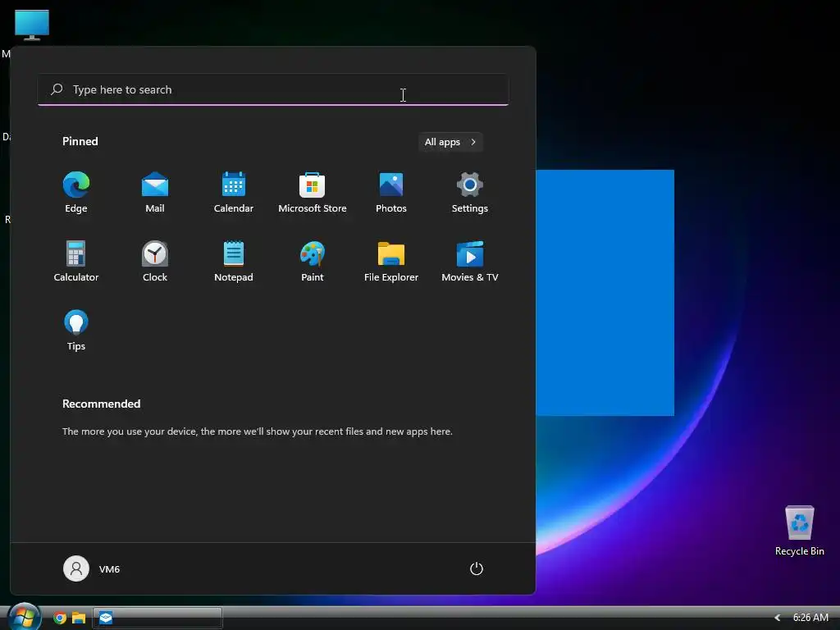
Task: Click the Pinned section heading
Action: click(x=80, y=141)
